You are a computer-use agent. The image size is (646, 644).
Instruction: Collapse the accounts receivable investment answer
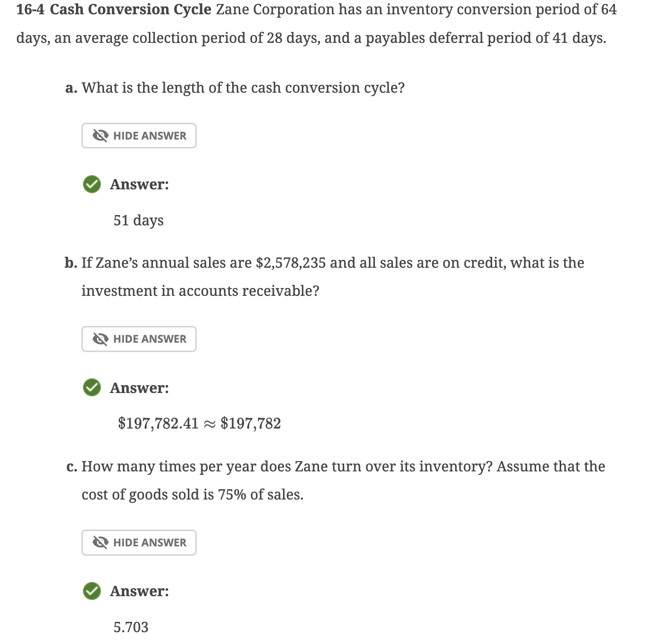click(x=139, y=339)
